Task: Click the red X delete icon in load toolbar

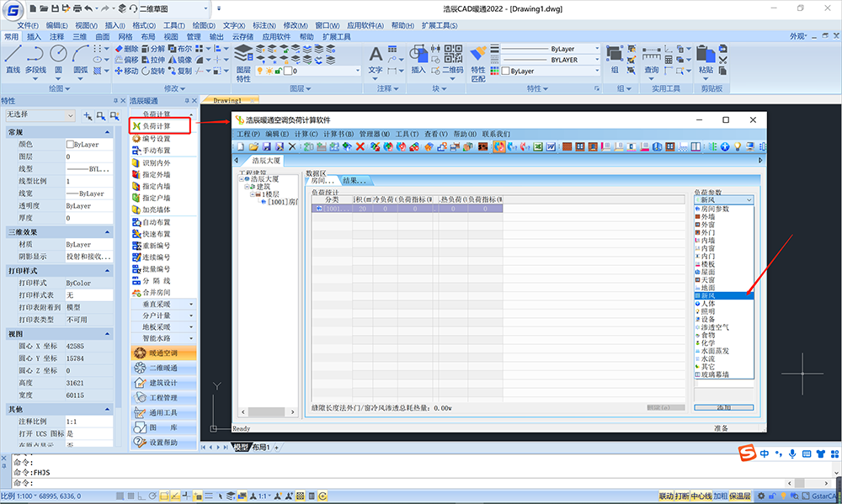Action: coord(360,146)
